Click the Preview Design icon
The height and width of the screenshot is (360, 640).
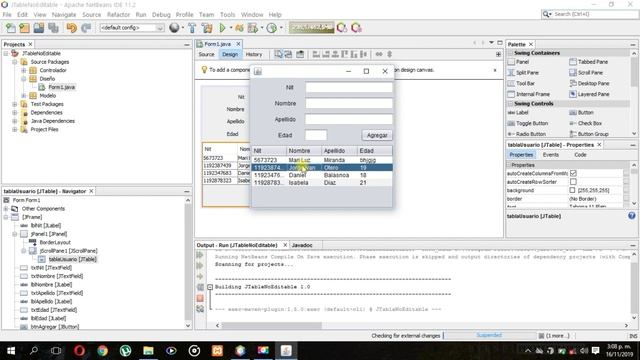pos(300,54)
